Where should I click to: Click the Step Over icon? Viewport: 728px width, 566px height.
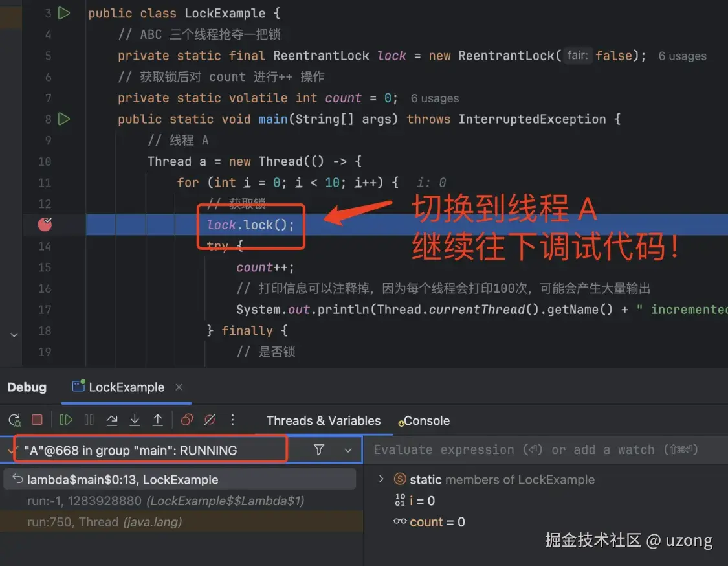[x=112, y=420]
